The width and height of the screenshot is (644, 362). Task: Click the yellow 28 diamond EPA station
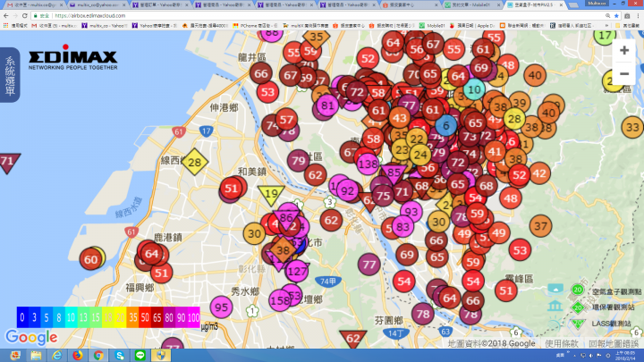click(x=195, y=162)
